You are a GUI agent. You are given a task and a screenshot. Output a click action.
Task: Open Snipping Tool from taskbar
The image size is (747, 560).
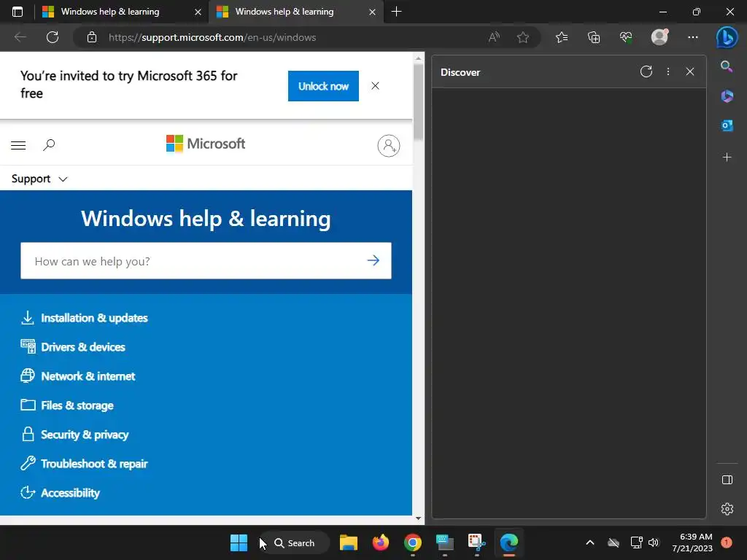pos(476,542)
